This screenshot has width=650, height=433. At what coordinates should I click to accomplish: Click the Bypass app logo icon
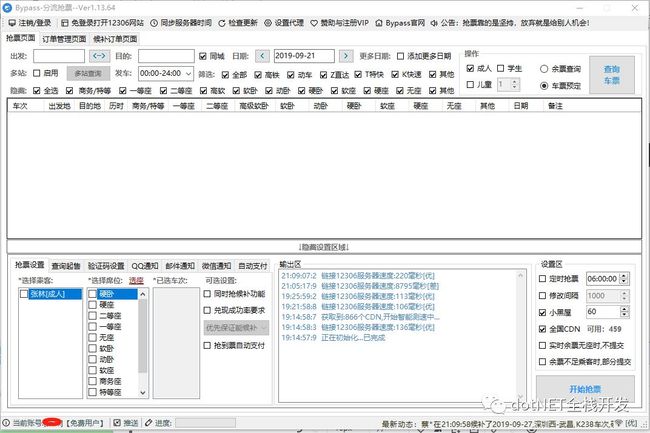click(7, 7)
